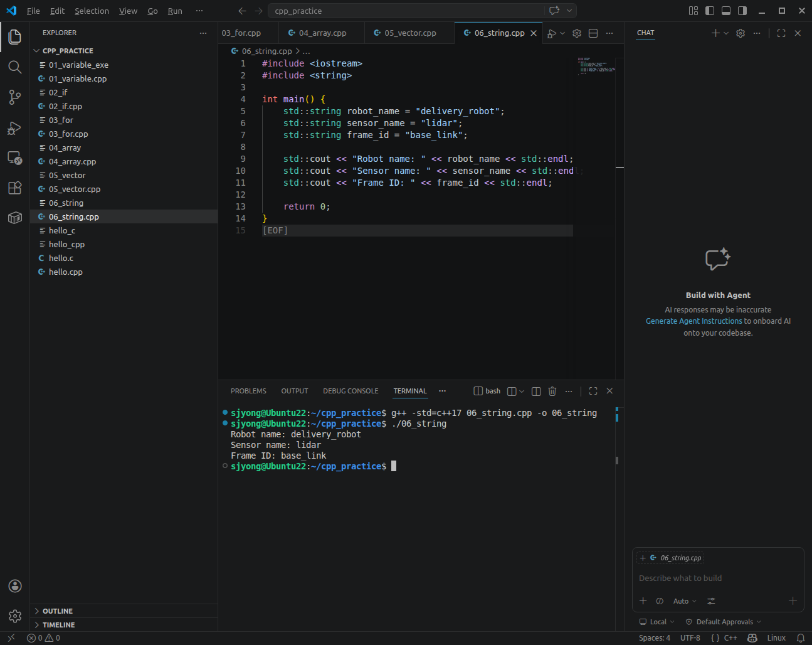Viewport: 812px width, 645px height.
Task: Switch to the DEBUG CONSOLE tab
Action: pyautogui.click(x=351, y=391)
